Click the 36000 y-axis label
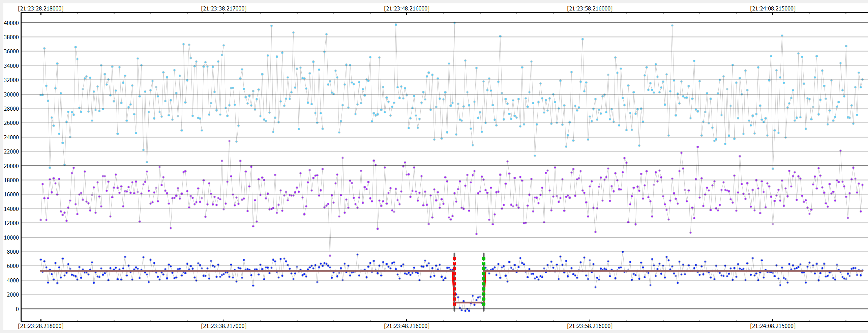The image size is (868, 333). click(x=11, y=51)
